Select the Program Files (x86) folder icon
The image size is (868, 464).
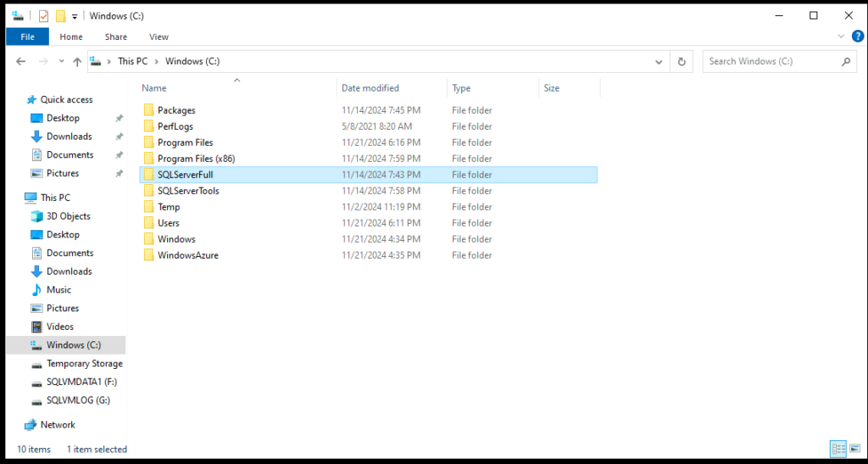(x=148, y=159)
